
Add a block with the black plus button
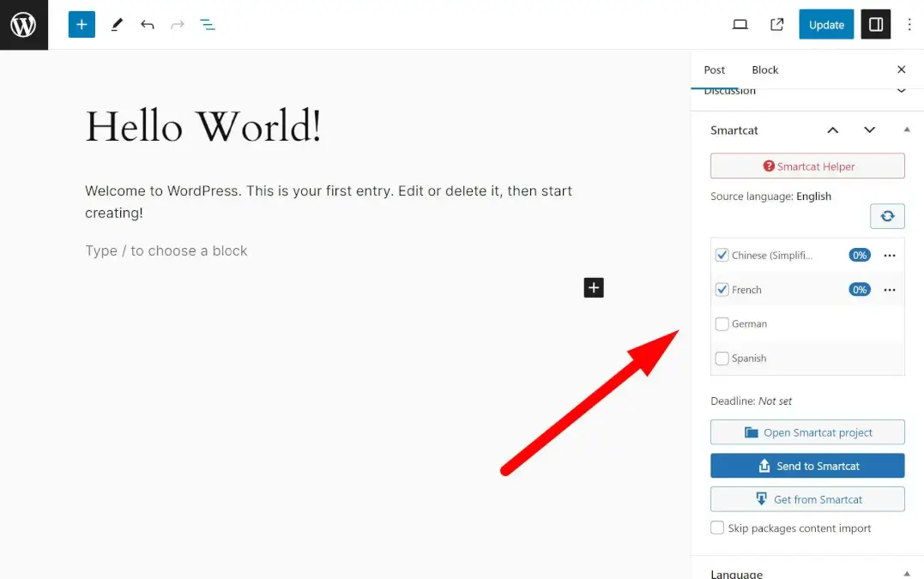(594, 287)
